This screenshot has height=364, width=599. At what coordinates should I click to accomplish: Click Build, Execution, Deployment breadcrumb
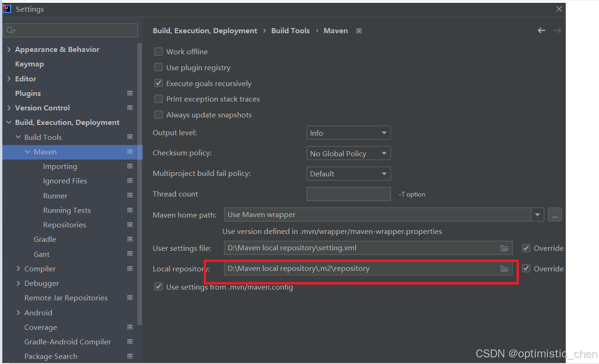(205, 30)
